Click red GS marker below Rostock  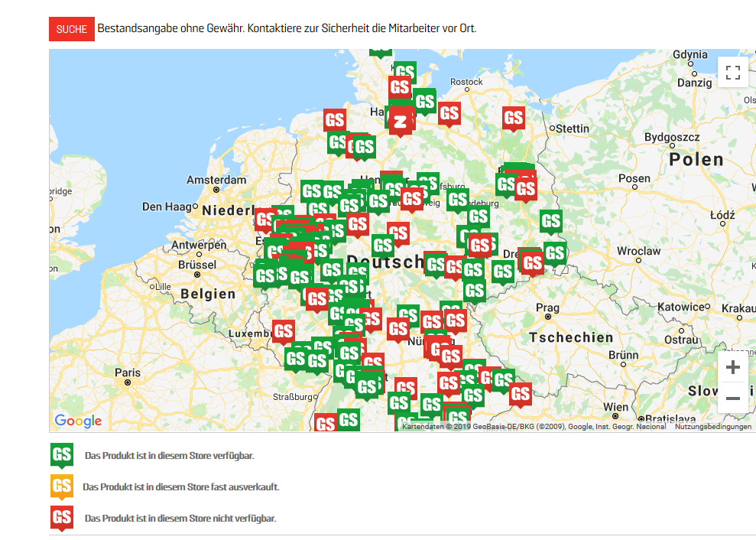(449, 114)
